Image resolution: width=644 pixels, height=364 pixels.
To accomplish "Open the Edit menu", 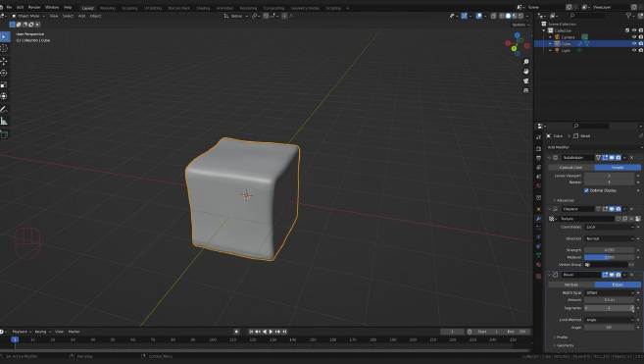I will [x=20, y=8].
